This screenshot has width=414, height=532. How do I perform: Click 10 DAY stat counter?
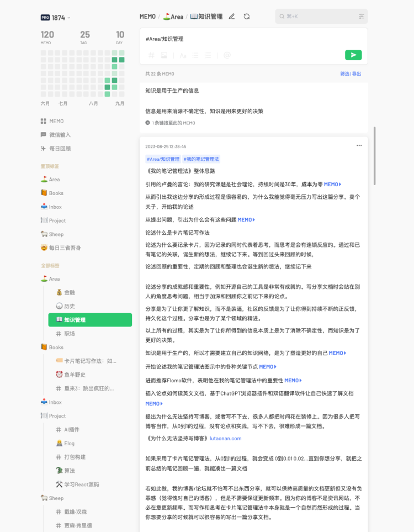click(120, 38)
